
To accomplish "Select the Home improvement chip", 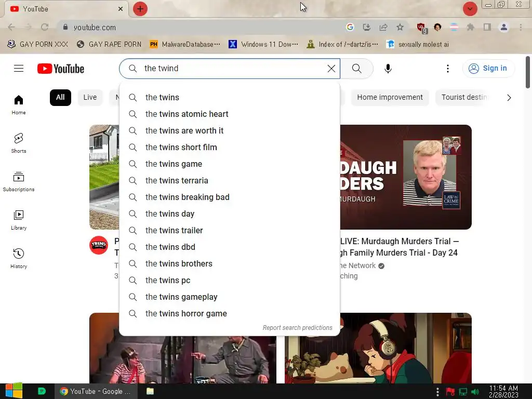I will click(390, 98).
